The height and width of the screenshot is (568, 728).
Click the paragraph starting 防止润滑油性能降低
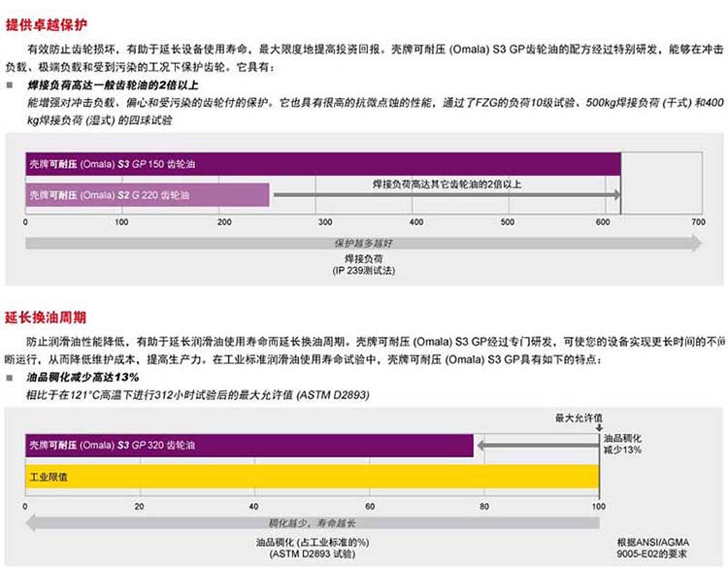(364, 351)
